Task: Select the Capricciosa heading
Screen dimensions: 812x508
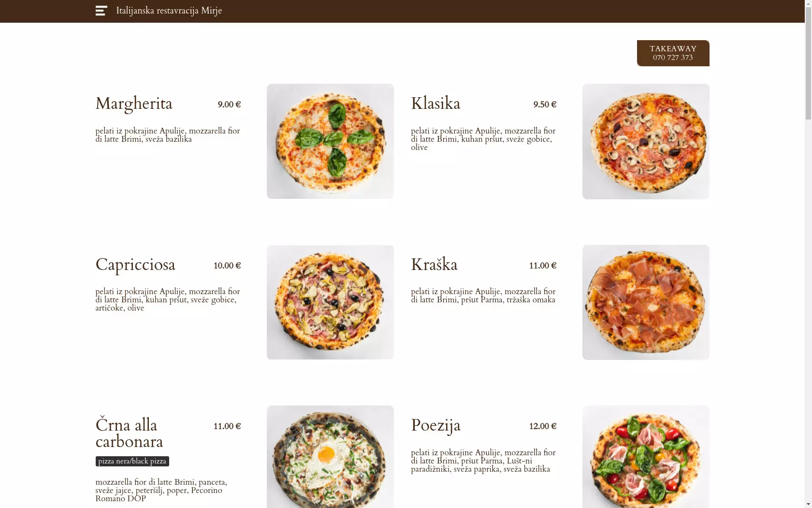Action: (135, 265)
